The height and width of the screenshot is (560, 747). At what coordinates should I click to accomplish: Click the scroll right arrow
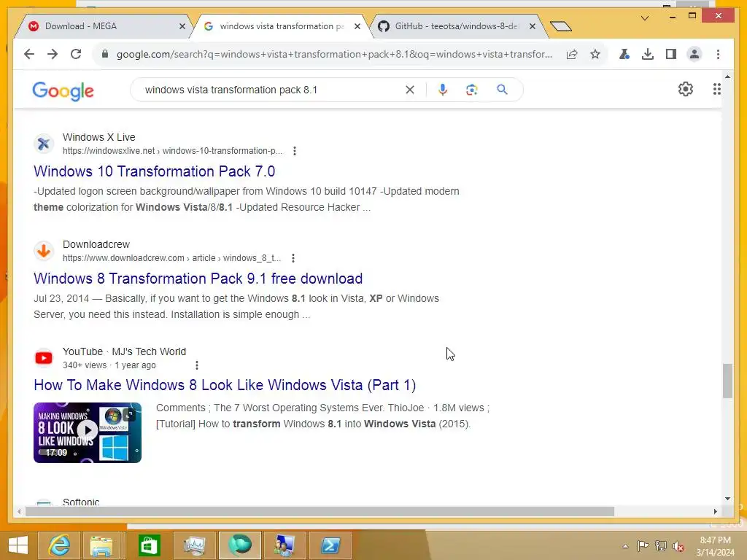pyautogui.click(x=715, y=511)
